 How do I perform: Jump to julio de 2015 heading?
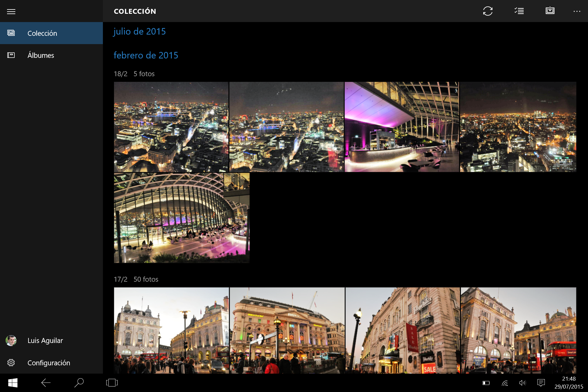[140, 32]
